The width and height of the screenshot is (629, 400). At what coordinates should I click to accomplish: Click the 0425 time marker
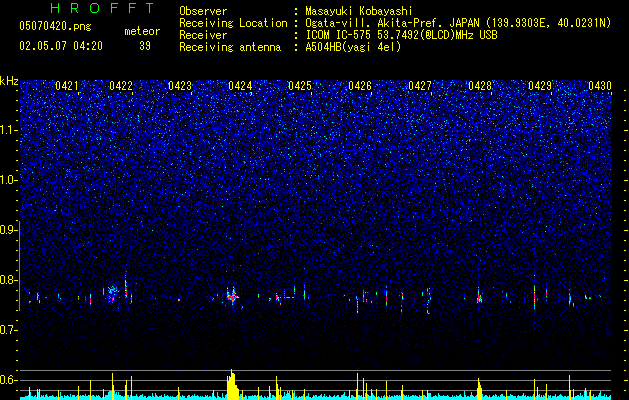click(300, 86)
